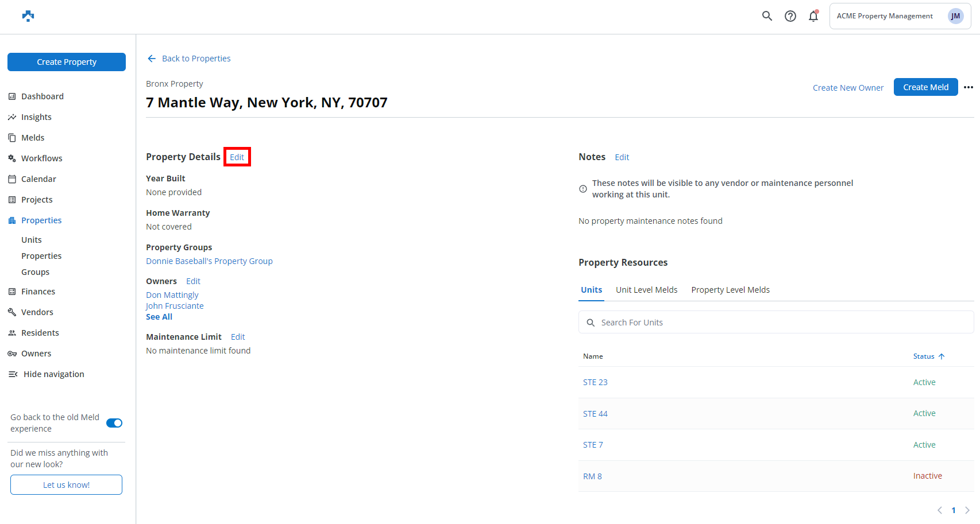Click the back arrow to Properties
This screenshot has width=980, height=524.
152,59
